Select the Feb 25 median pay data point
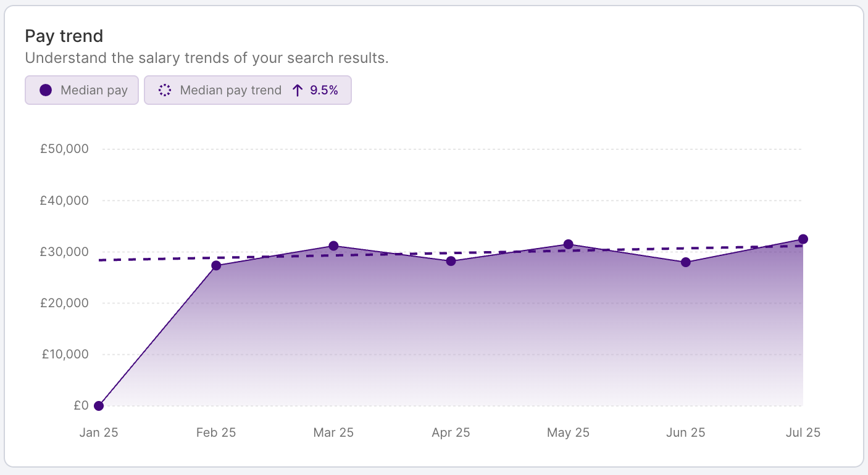The image size is (868, 475). pos(216,265)
